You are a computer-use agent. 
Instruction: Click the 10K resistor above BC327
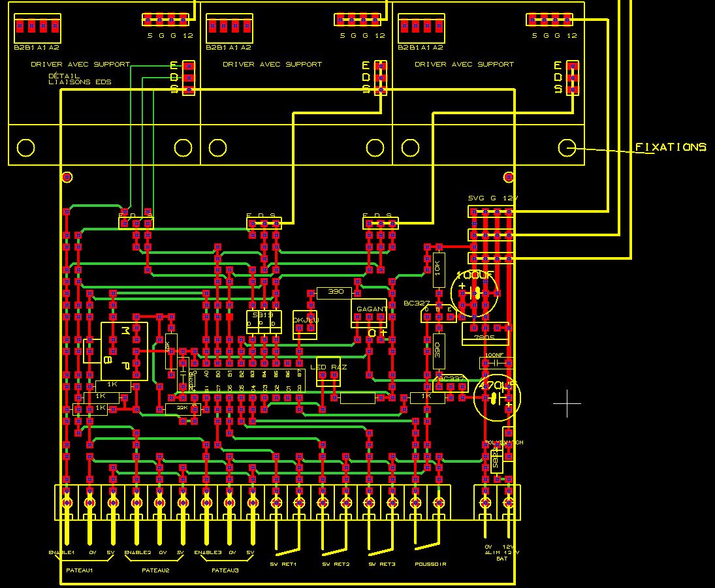click(x=439, y=270)
